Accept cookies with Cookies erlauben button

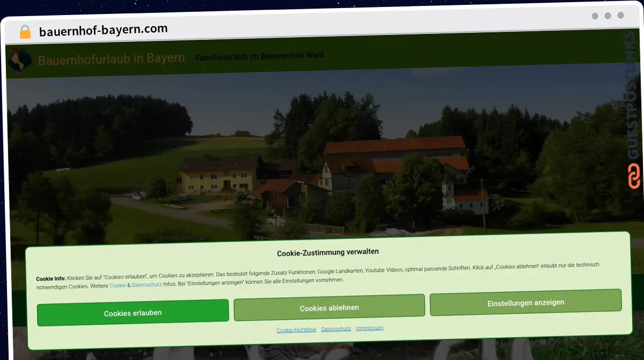coord(133,313)
